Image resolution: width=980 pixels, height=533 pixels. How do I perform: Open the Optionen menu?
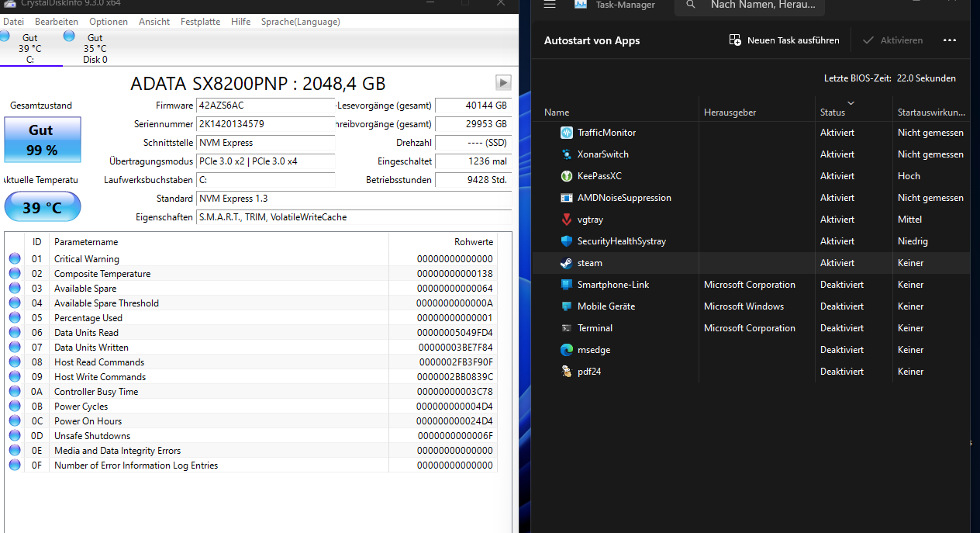(109, 22)
